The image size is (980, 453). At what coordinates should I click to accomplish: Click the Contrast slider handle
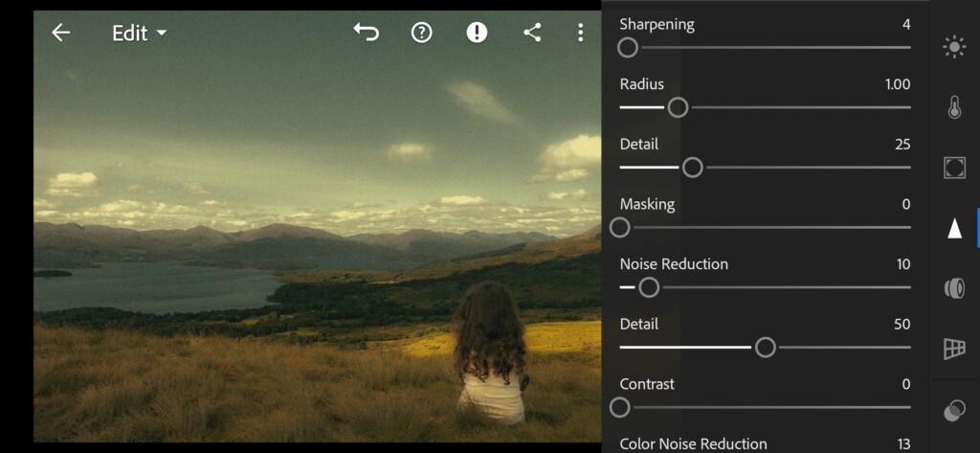click(x=620, y=407)
